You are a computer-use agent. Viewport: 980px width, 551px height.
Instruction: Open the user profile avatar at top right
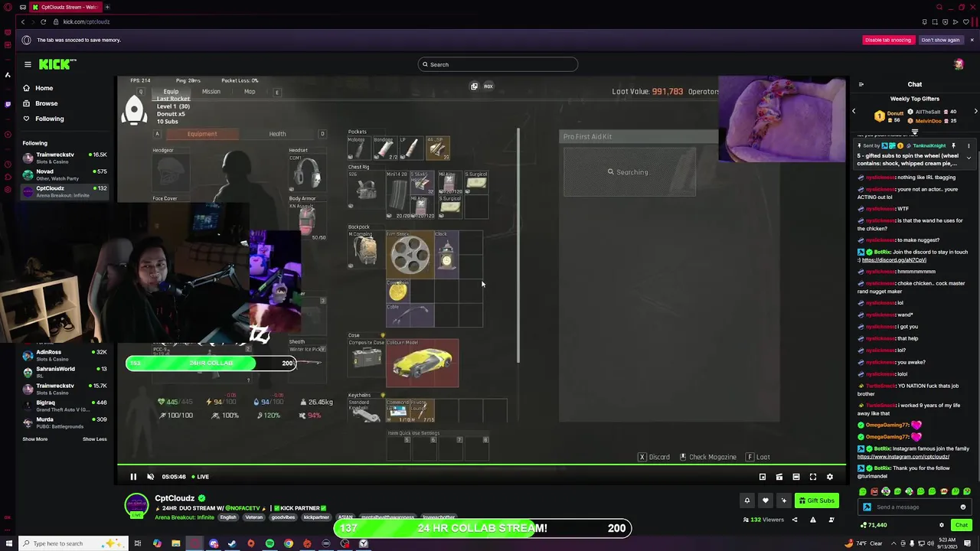click(x=959, y=64)
